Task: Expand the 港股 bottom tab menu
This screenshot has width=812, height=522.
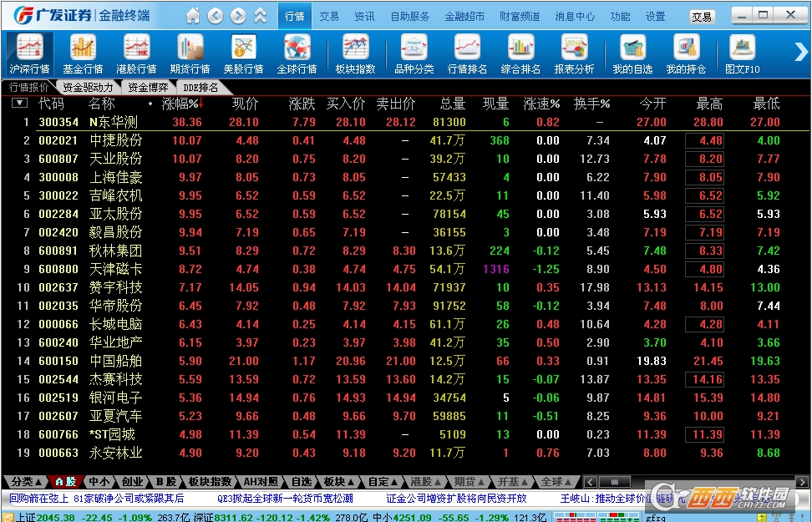Action: coord(426,482)
